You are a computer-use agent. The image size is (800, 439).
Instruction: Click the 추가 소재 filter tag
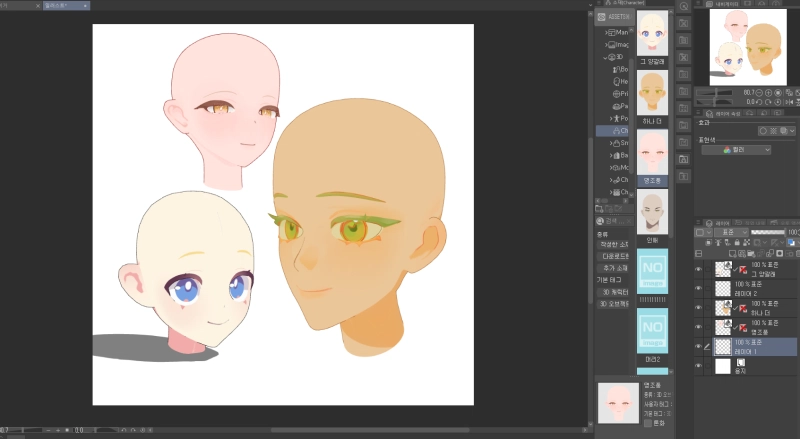click(613, 268)
